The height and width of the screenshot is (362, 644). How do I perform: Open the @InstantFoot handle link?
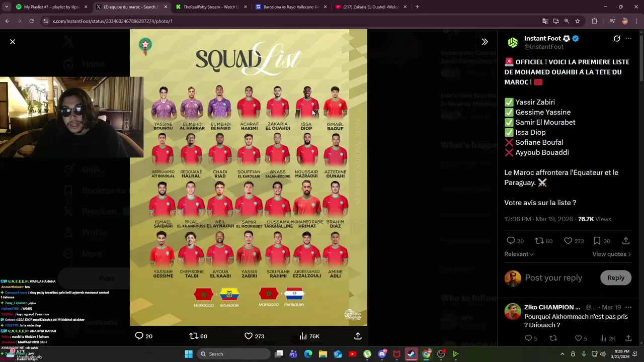pos(544,47)
